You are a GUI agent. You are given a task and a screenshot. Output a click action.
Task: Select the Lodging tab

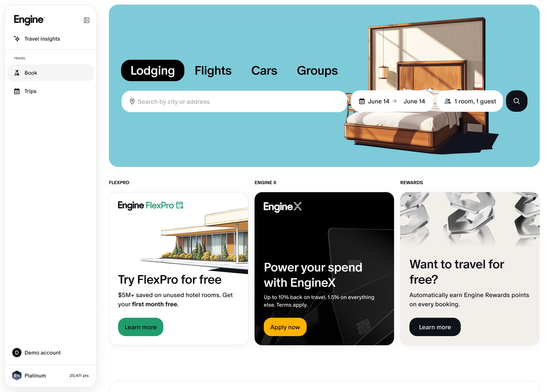[x=153, y=70]
